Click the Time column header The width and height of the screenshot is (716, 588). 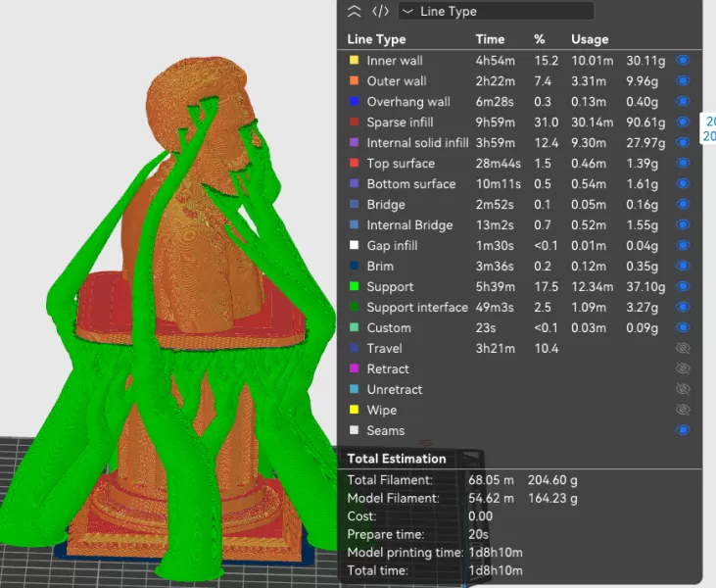click(490, 39)
